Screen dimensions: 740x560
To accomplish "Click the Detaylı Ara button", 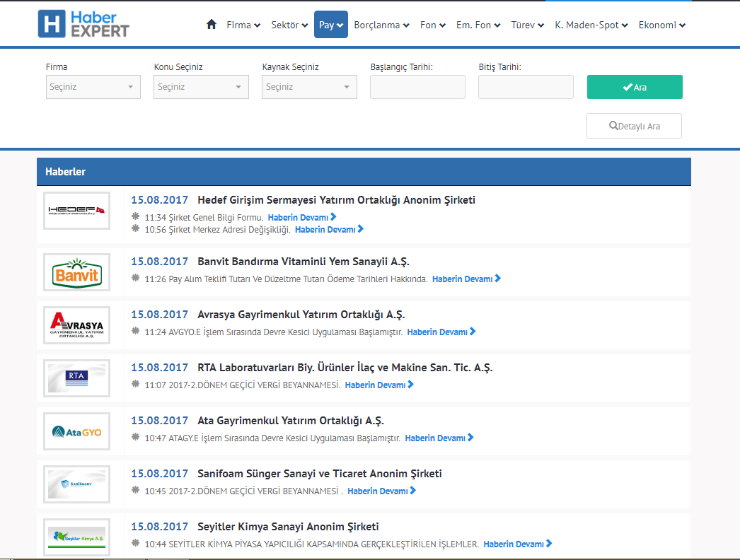I will (x=635, y=126).
